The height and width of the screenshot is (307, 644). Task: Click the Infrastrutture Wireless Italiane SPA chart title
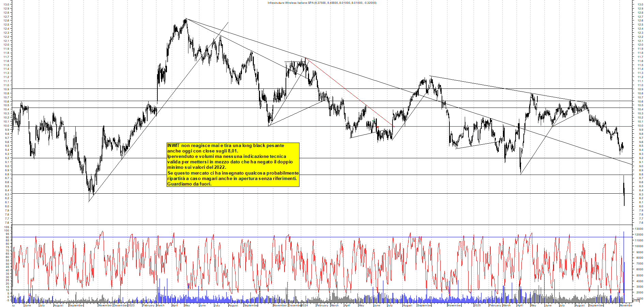pos(322,3)
